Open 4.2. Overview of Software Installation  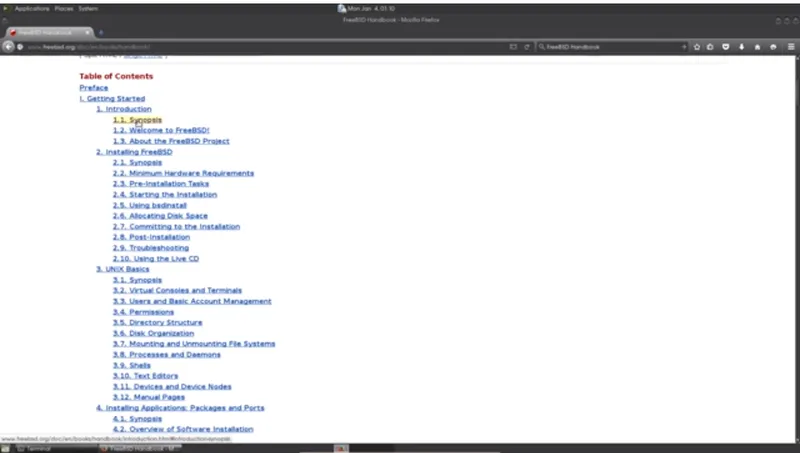coord(183,430)
